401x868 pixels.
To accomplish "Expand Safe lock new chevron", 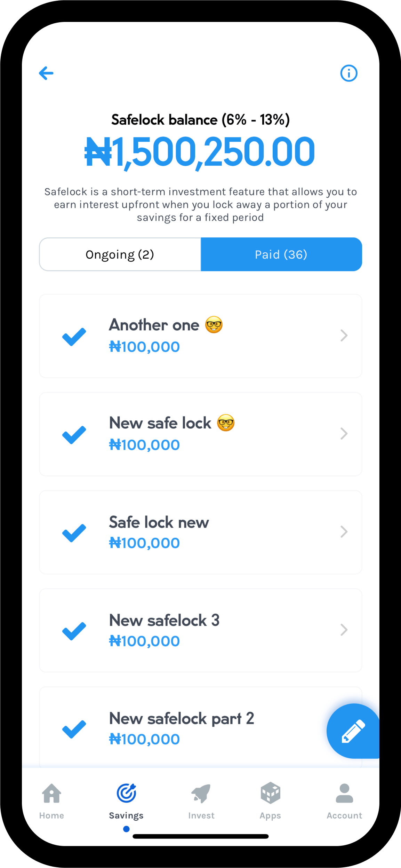I will click(x=344, y=532).
